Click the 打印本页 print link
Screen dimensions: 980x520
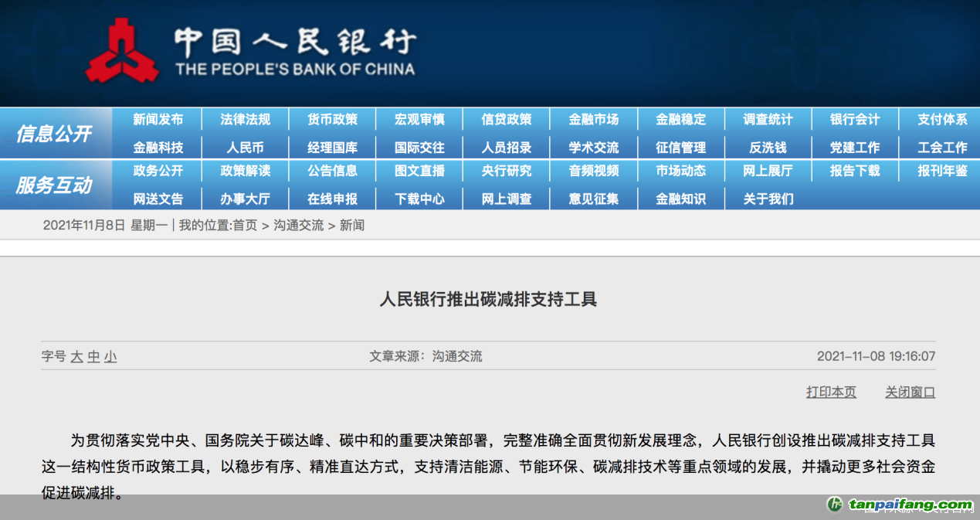pyautogui.click(x=831, y=393)
